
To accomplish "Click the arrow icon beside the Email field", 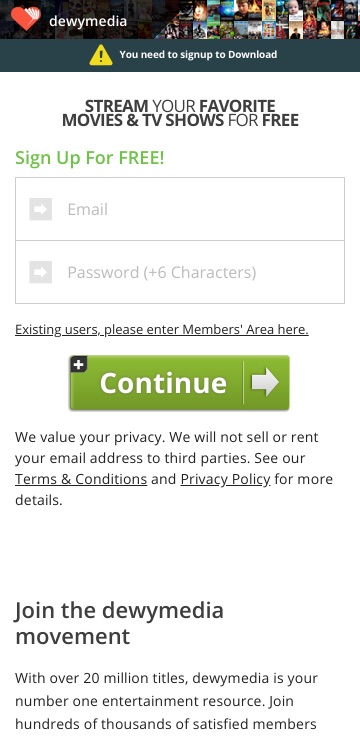I will click(x=41, y=209).
